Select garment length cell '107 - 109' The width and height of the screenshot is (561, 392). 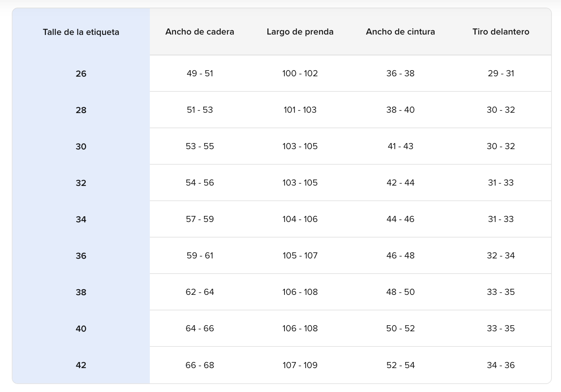coord(300,365)
